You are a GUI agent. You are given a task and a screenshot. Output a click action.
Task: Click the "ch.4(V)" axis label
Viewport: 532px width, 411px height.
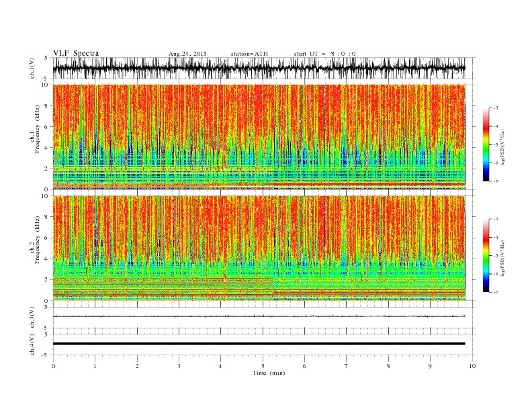(x=32, y=345)
